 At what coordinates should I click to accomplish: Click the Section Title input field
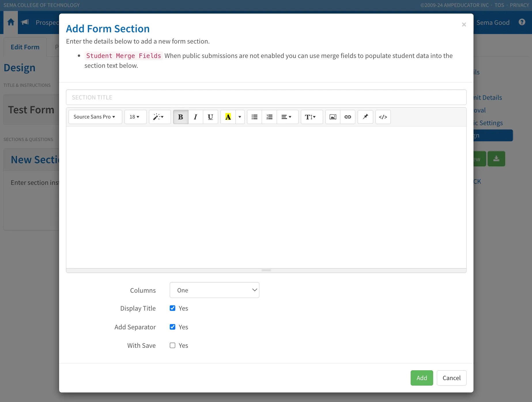pos(266,97)
